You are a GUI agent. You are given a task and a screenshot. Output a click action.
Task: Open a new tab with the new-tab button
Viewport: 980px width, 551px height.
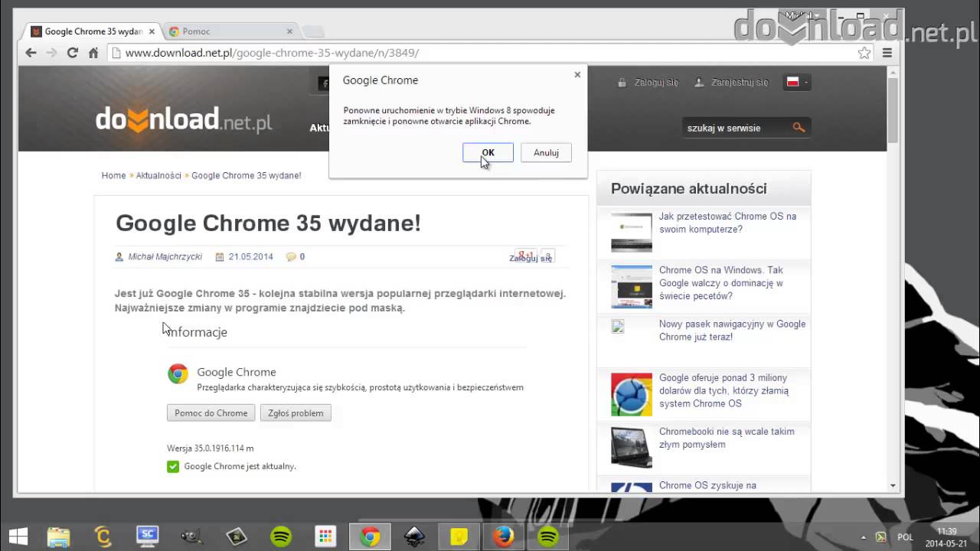click(313, 31)
